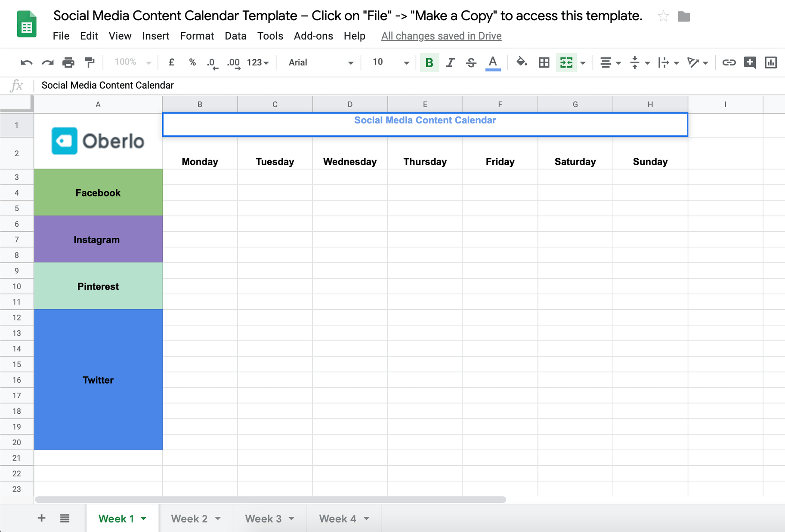The image size is (785, 532).
Task: Click the Insert comment icon
Action: 750,63
